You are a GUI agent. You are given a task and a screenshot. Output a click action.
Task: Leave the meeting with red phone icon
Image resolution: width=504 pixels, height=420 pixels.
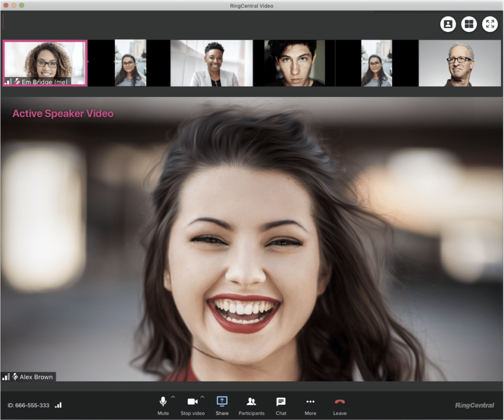[x=340, y=402]
